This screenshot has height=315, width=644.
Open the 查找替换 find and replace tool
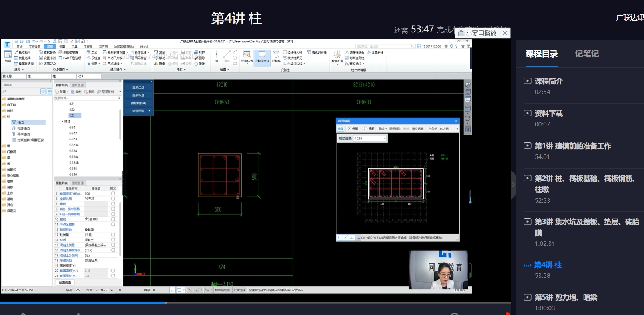pyautogui.click(x=47, y=52)
